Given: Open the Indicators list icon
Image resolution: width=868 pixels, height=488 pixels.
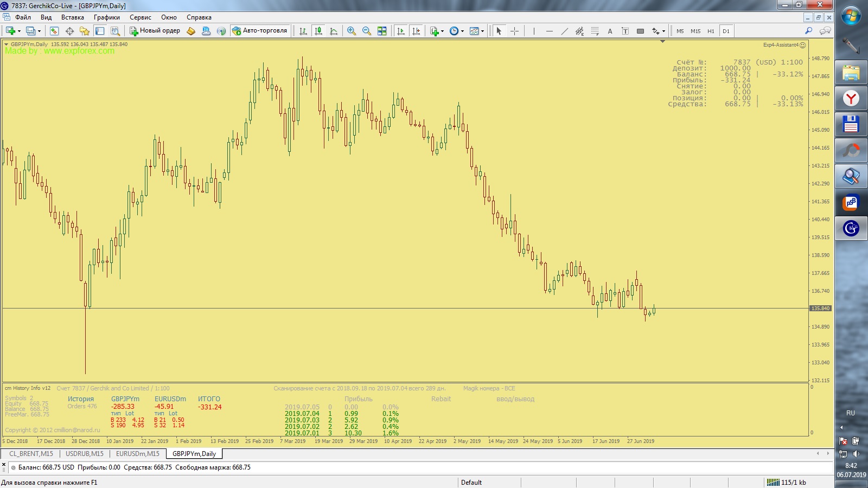Looking at the screenshot, I should point(434,31).
